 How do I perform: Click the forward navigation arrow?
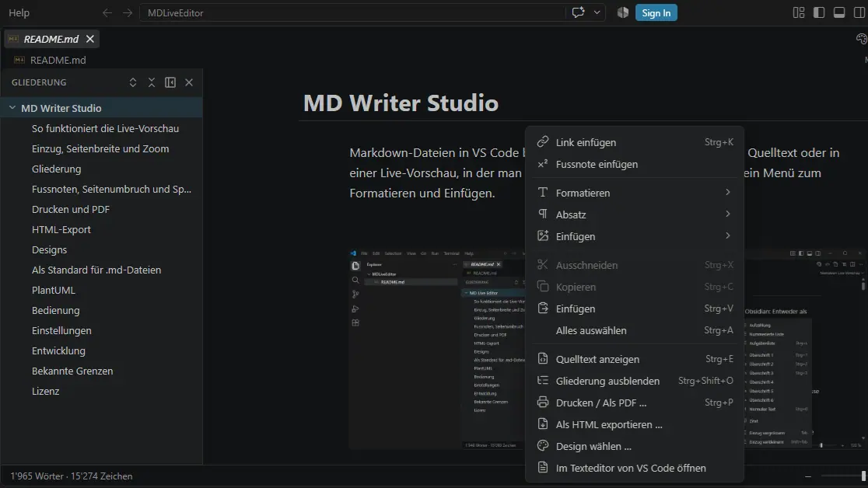coord(128,12)
